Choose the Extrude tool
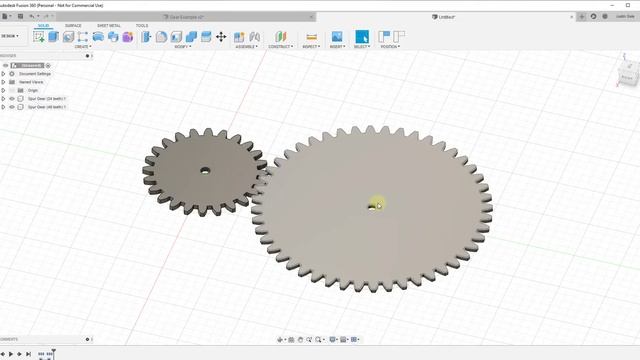The height and width of the screenshot is (360, 640). tap(53, 37)
